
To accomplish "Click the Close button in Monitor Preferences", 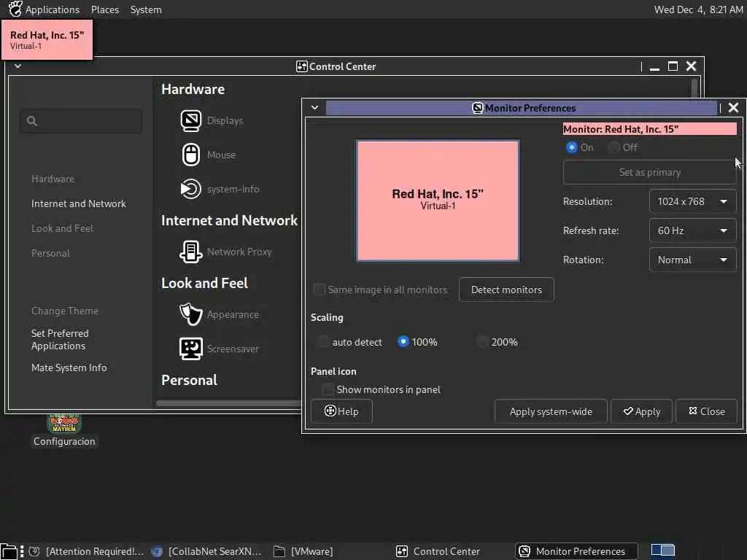I will tap(706, 411).
